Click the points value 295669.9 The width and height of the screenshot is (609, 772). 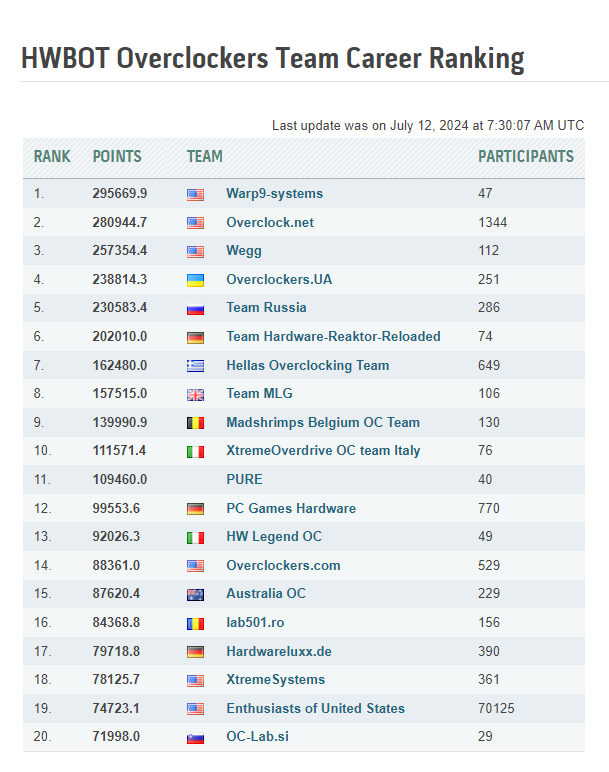tap(120, 193)
